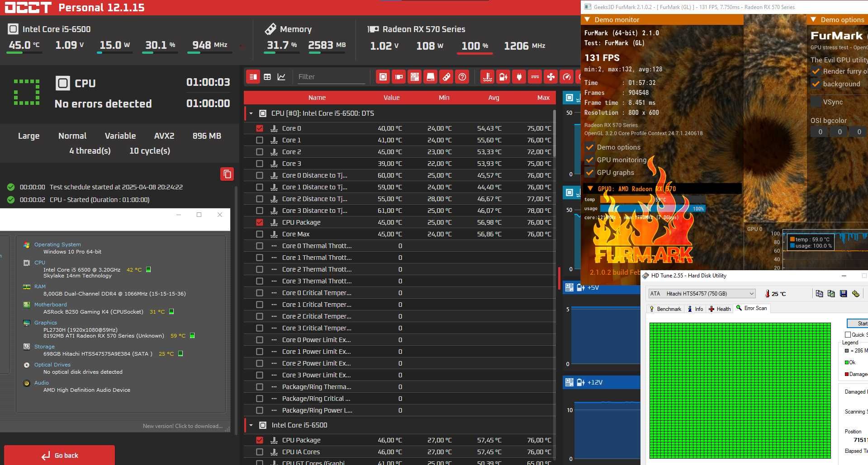Toggle the current (dashes) sensor type filter

pyautogui.click(x=535, y=77)
